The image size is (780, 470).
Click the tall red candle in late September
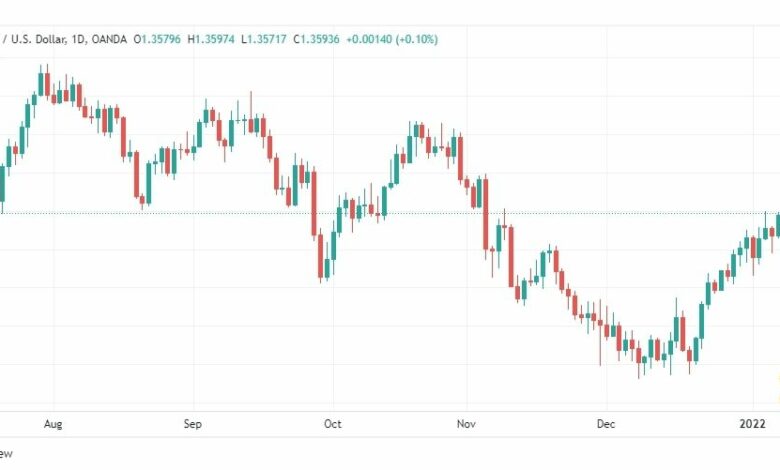(x=314, y=203)
